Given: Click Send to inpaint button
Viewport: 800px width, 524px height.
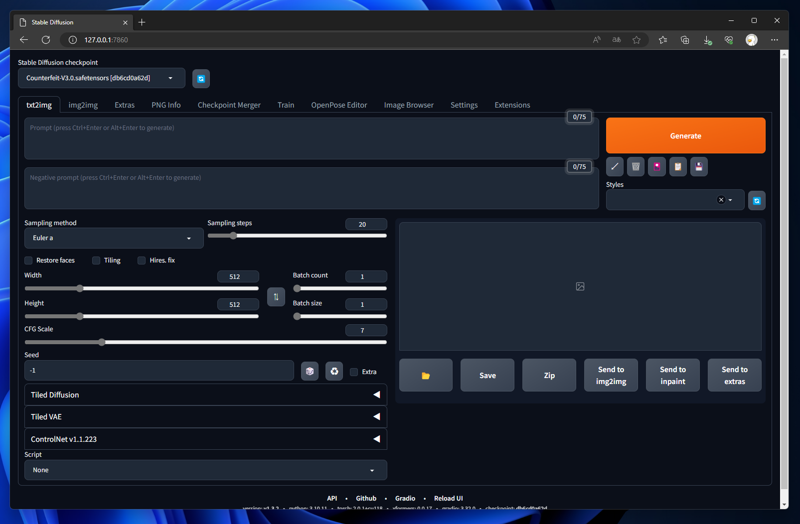Looking at the screenshot, I should (x=672, y=376).
